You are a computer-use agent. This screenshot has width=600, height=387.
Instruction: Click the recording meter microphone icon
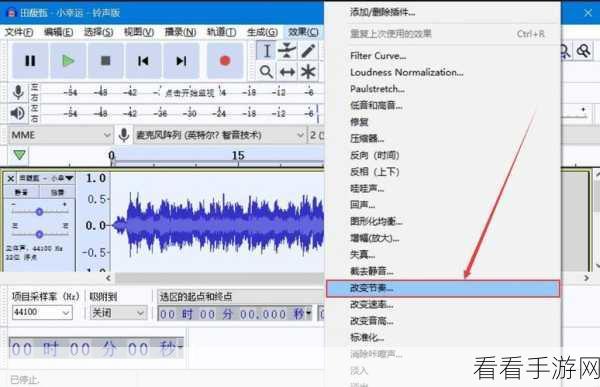(18, 92)
